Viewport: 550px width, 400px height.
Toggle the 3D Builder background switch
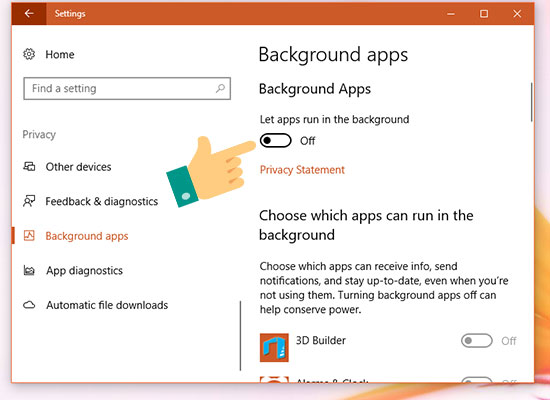tap(476, 341)
